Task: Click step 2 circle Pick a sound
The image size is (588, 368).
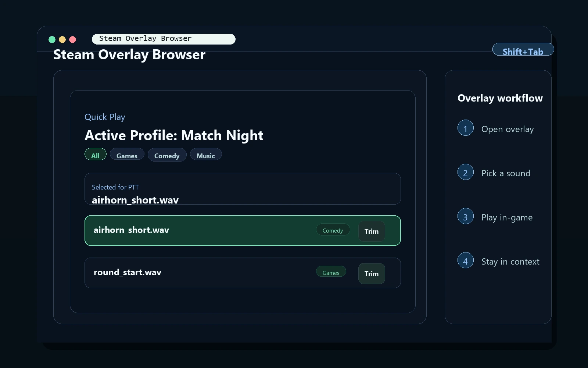Action: tap(466, 172)
